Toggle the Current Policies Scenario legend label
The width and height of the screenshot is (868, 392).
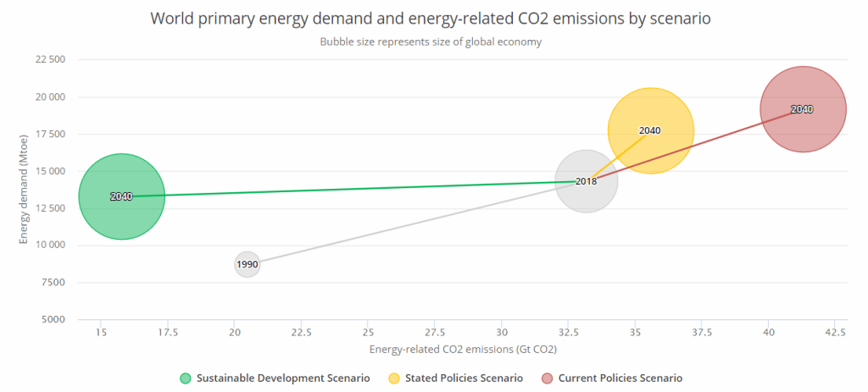tap(620, 378)
